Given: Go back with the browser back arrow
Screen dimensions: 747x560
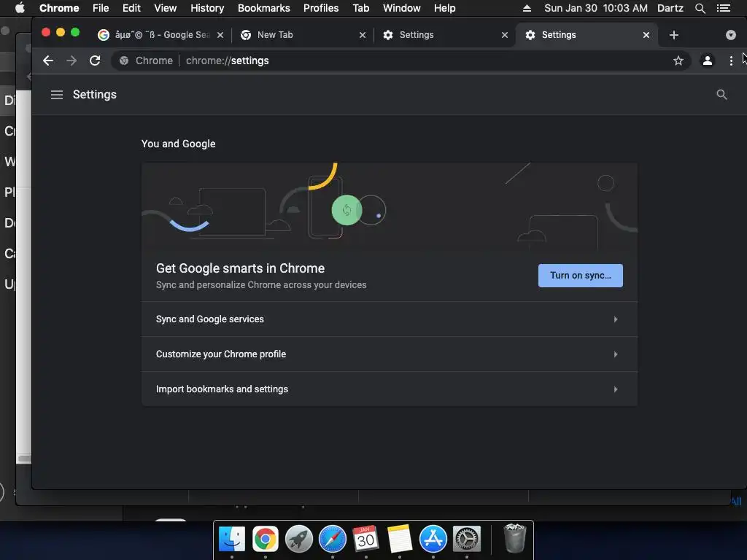Looking at the screenshot, I should click(48, 61).
